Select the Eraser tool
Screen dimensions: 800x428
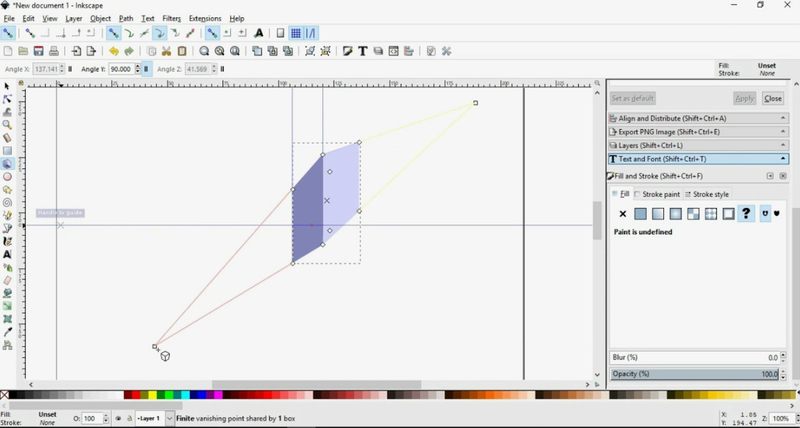7,280
